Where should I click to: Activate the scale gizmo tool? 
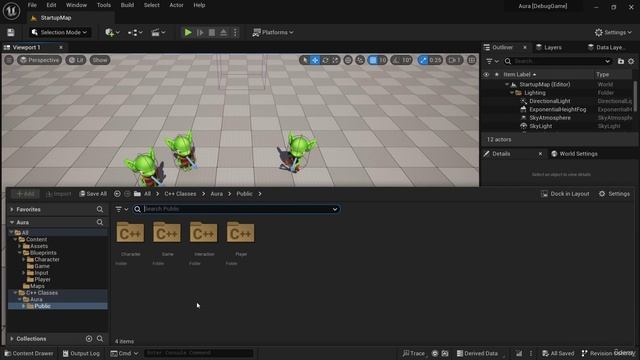(x=335, y=60)
